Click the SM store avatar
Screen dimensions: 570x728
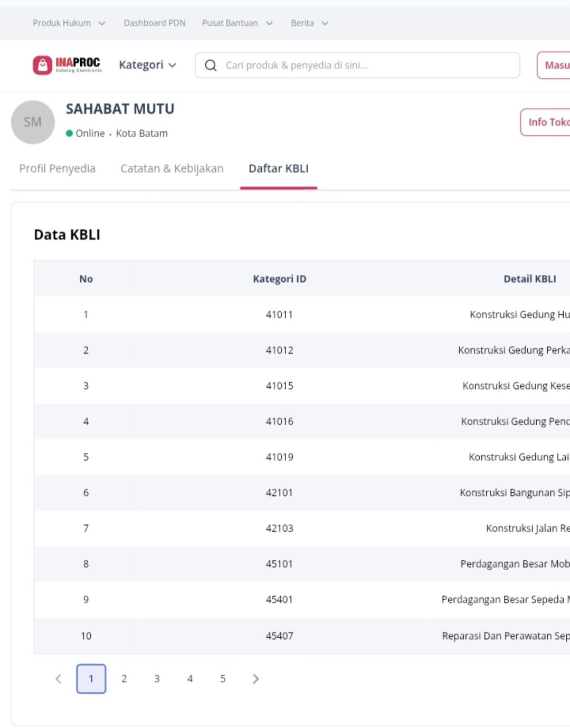(33, 122)
